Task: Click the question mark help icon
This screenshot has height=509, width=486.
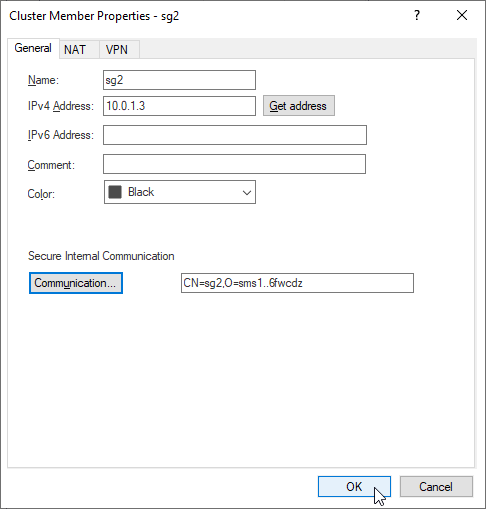Action: click(417, 15)
